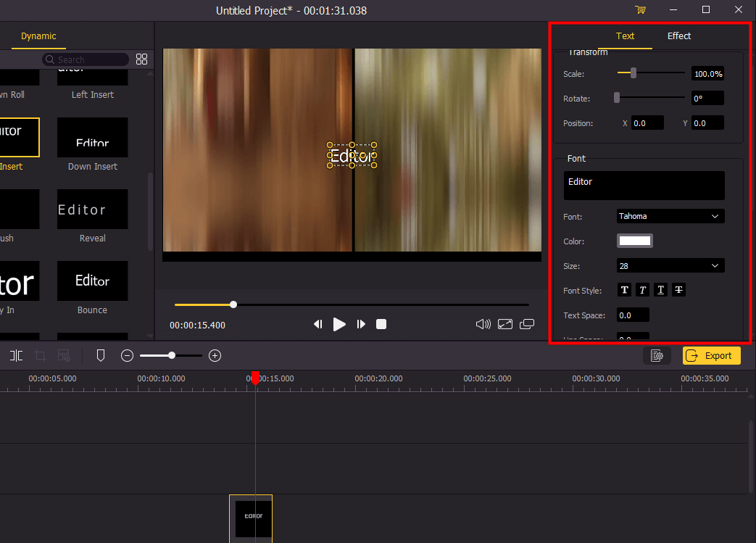Select the Crop tool in toolbar

click(41, 356)
